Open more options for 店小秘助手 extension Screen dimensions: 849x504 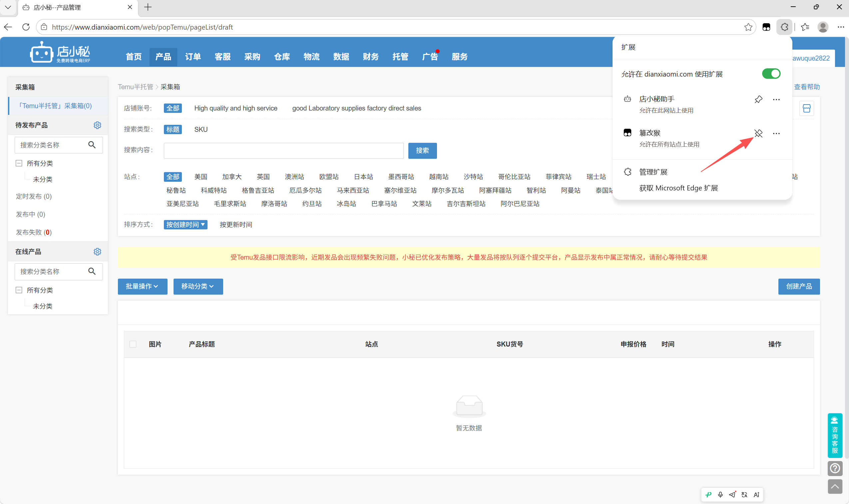pyautogui.click(x=776, y=100)
